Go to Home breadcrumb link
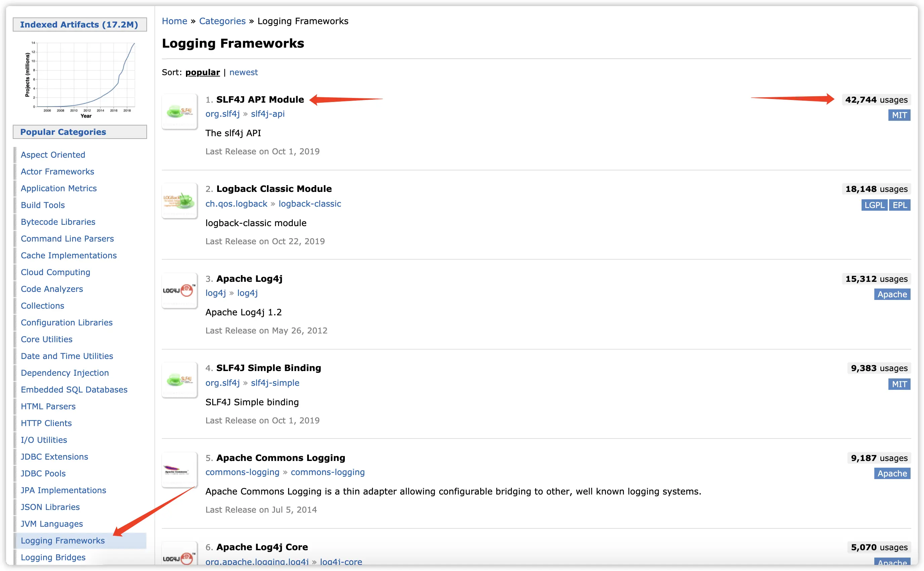 pos(174,21)
